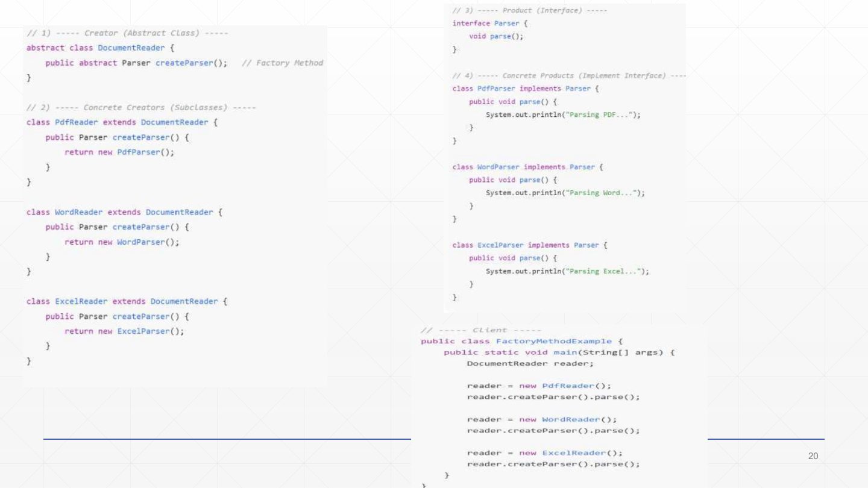
Task: Click the '// ----- Client -----' comment
Action: point(480,330)
